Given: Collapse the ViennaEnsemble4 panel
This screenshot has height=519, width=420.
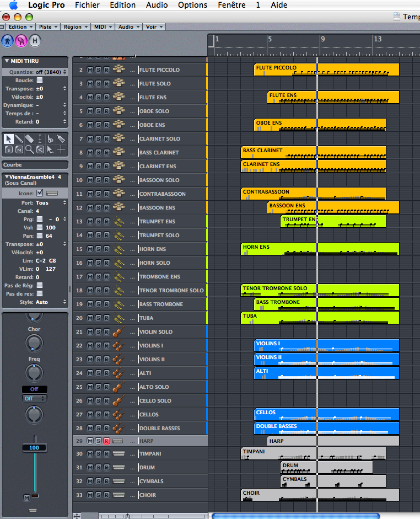Looking at the screenshot, I should click(x=7, y=176).
